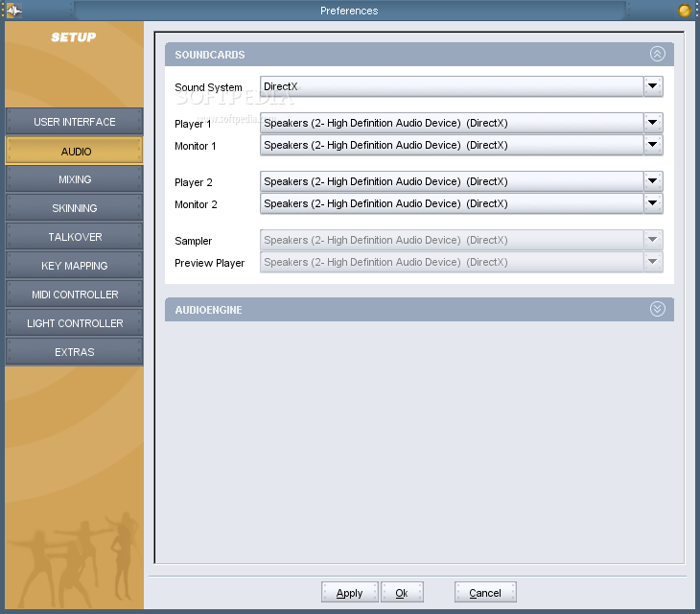Open the Monitor 2 device dropdown arrow
700x614 pixels.
click(x=653, y=203)
